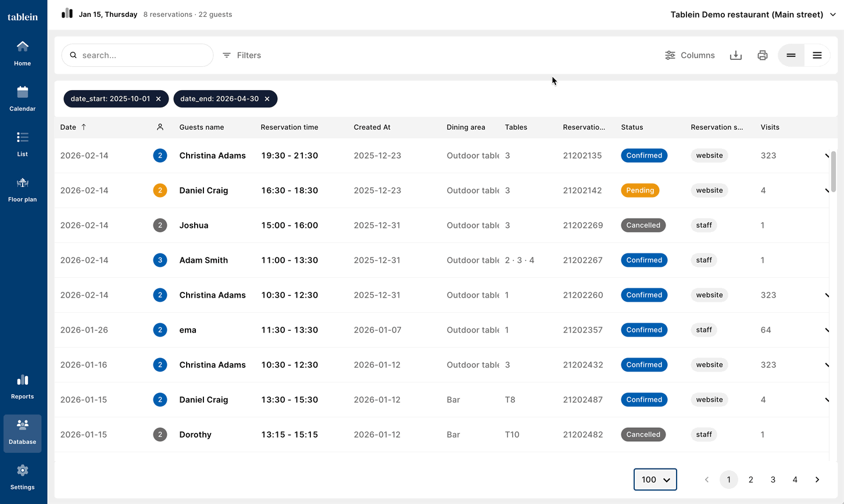Download the reservations export

click(x=735, y=55)
